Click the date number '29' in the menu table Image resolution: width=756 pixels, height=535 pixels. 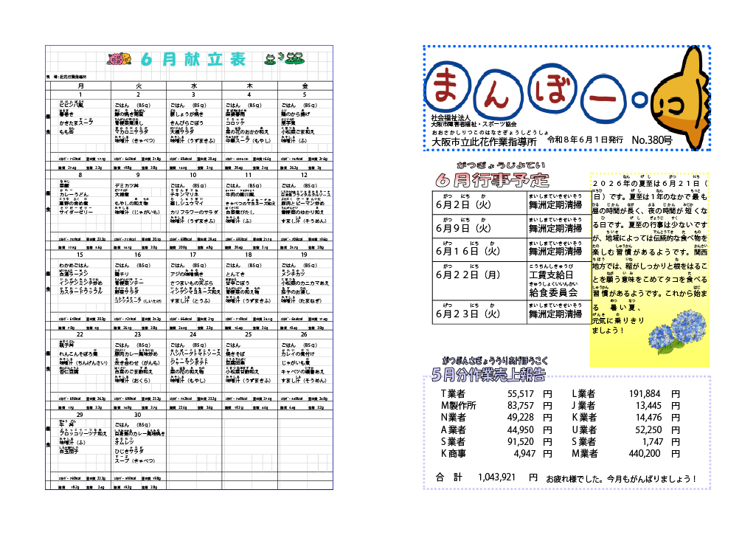pos(80,415)
